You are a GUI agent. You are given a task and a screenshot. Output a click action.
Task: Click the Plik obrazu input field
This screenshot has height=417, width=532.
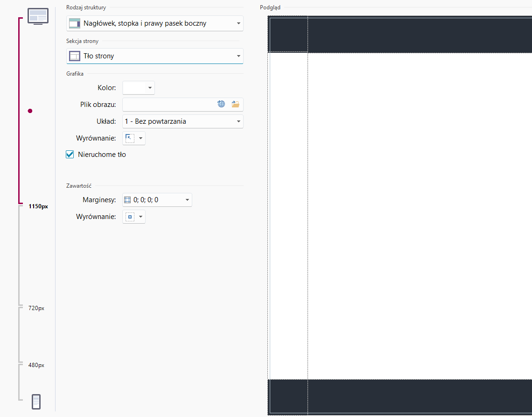tap(168, 105)
